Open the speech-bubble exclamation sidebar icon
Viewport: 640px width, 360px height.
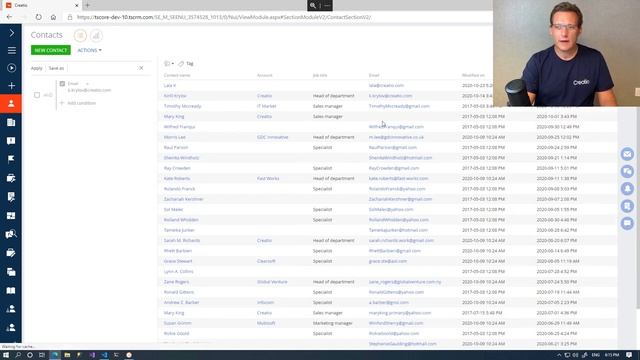pos(11,141)
